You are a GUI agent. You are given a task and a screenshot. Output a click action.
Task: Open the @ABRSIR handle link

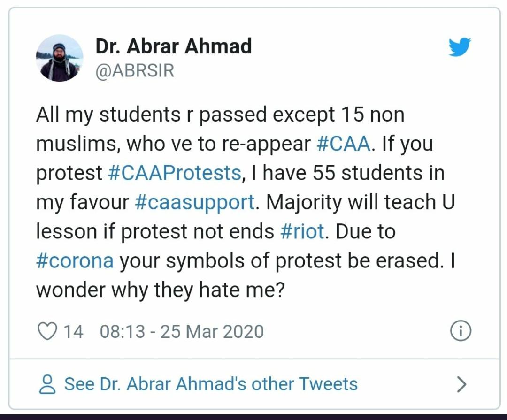135,71
